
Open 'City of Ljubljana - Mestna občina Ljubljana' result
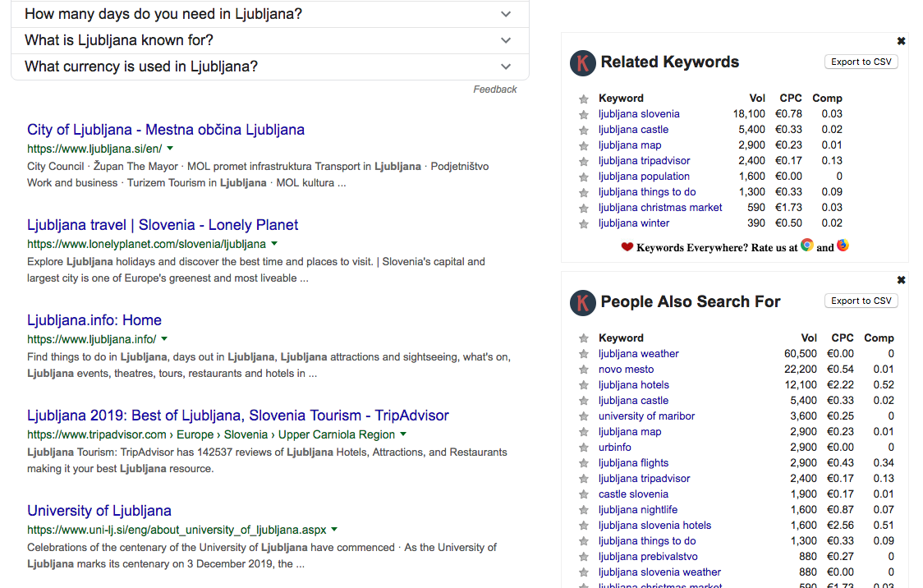166,130
